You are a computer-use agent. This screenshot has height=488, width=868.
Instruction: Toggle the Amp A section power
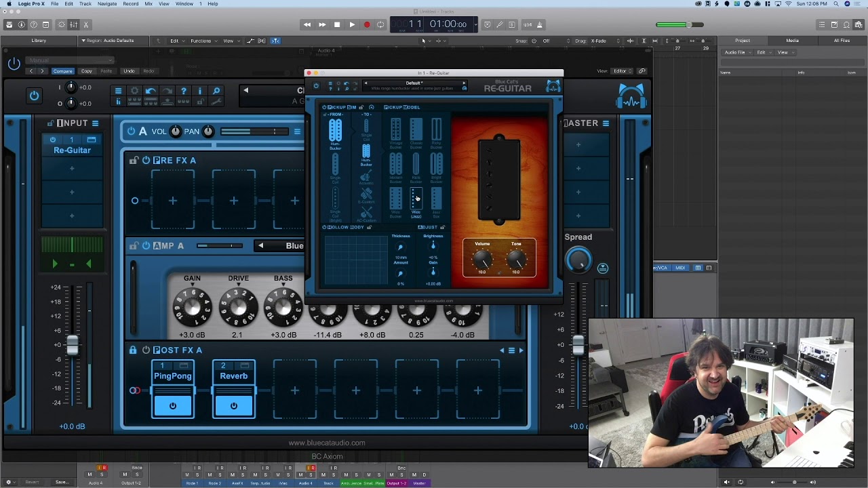146,246
